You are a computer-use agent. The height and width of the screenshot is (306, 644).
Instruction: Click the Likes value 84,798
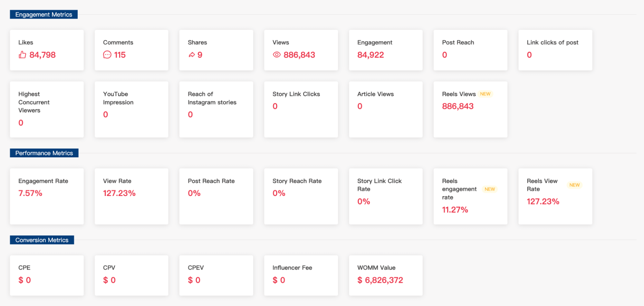tap(43, 55)
